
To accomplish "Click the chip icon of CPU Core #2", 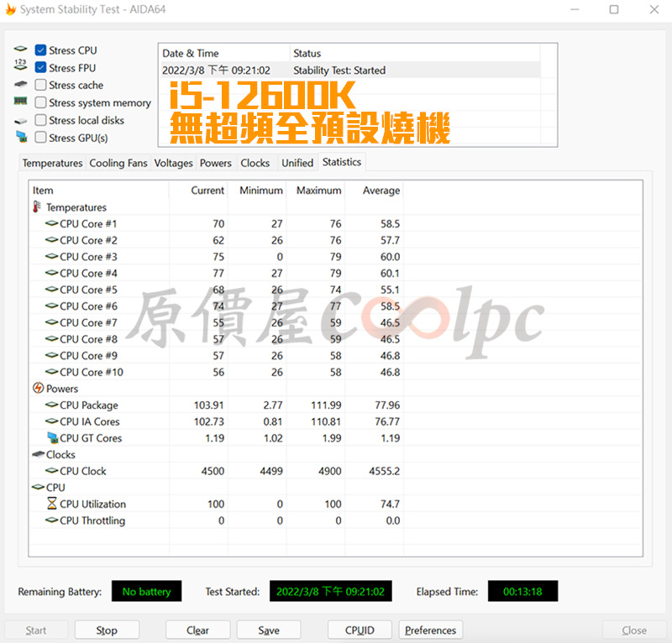I will pyautogui.click(x=52, y=240).
